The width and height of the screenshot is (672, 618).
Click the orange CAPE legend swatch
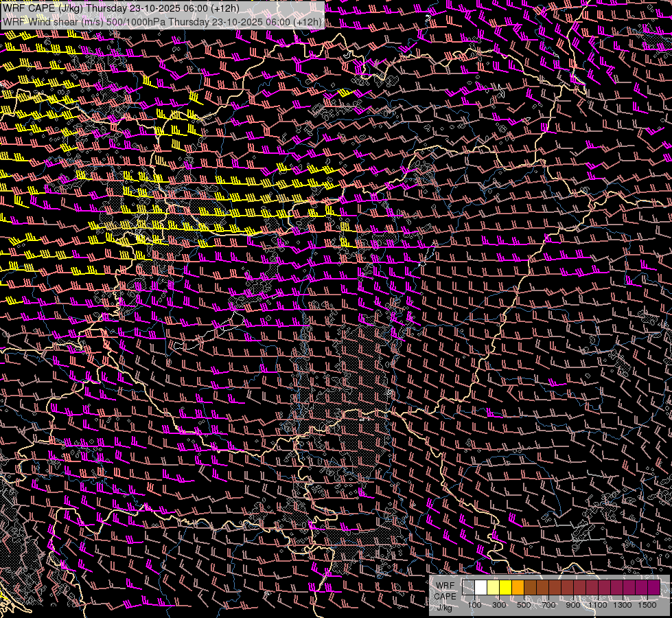coord(518,588)
